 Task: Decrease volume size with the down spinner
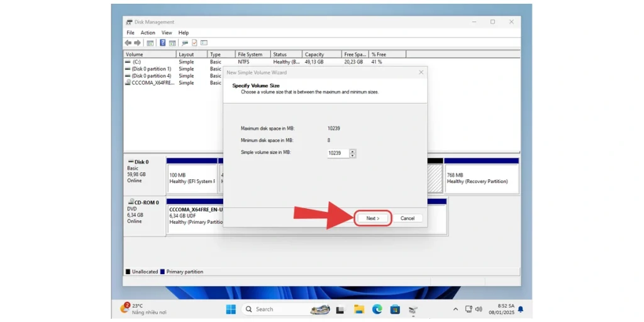(352, 155)
